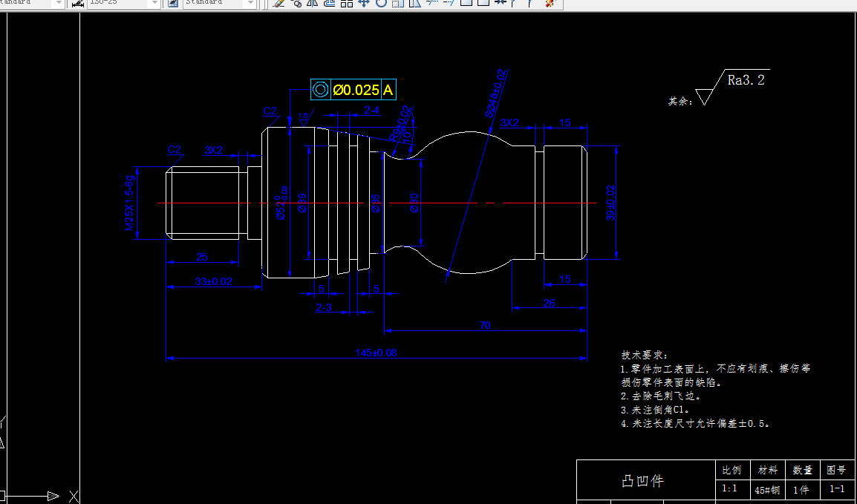The height and width of the screenshot is (504, 857).
Task: Select the rectangular Array tool
Action: pos(346,5)
